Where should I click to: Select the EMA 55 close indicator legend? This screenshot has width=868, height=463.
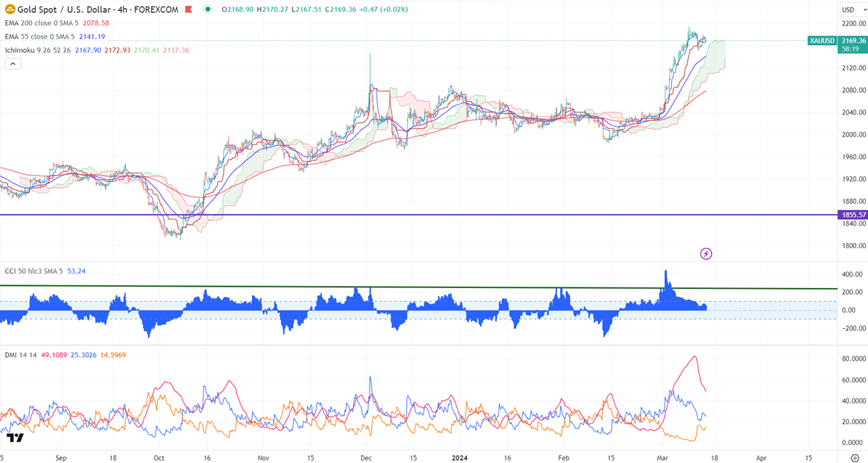coord(39,36)
